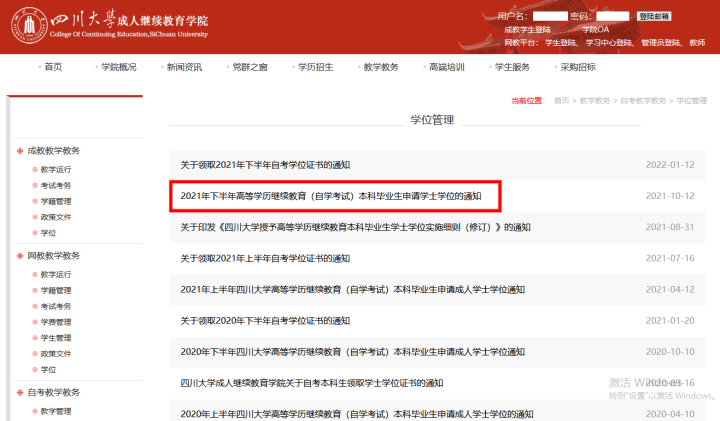Click the 学位管理 page heading
Image resolution: width=720 pixels, height=421 pixels.
(432, 120)
